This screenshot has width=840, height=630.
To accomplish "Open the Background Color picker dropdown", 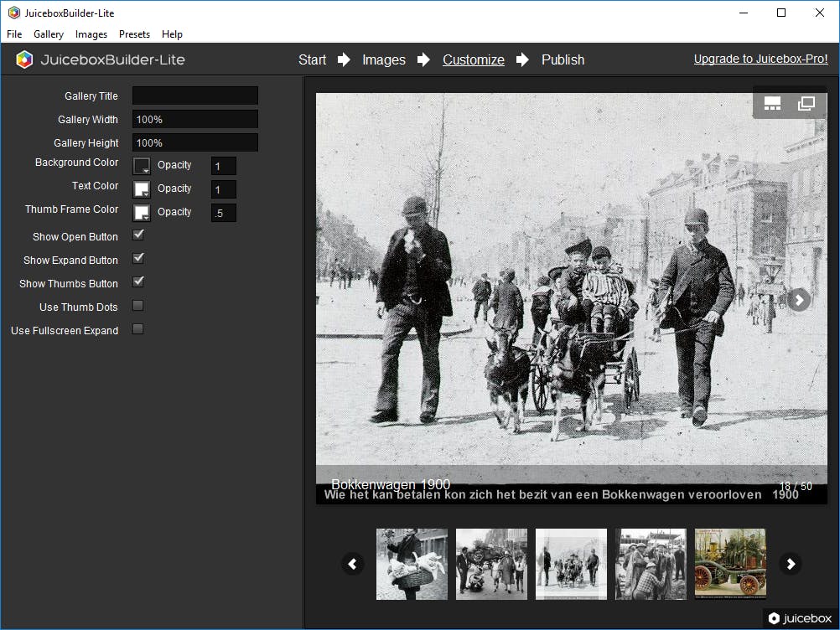I will click(x=142, y=166).
